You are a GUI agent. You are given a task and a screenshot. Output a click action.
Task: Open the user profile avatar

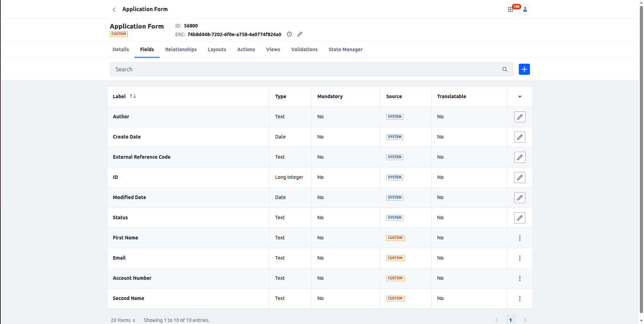coord(525,9)
